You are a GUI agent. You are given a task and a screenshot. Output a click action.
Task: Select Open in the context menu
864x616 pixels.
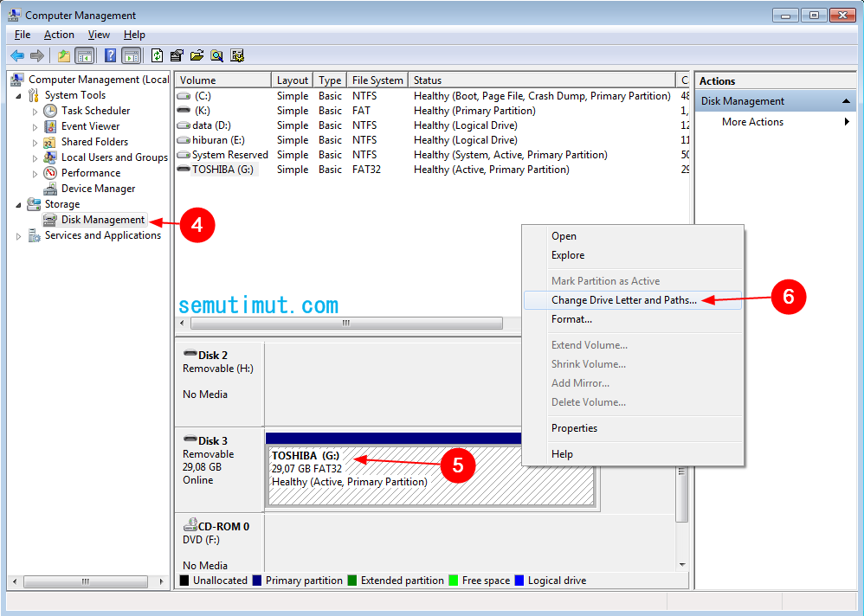633,236
